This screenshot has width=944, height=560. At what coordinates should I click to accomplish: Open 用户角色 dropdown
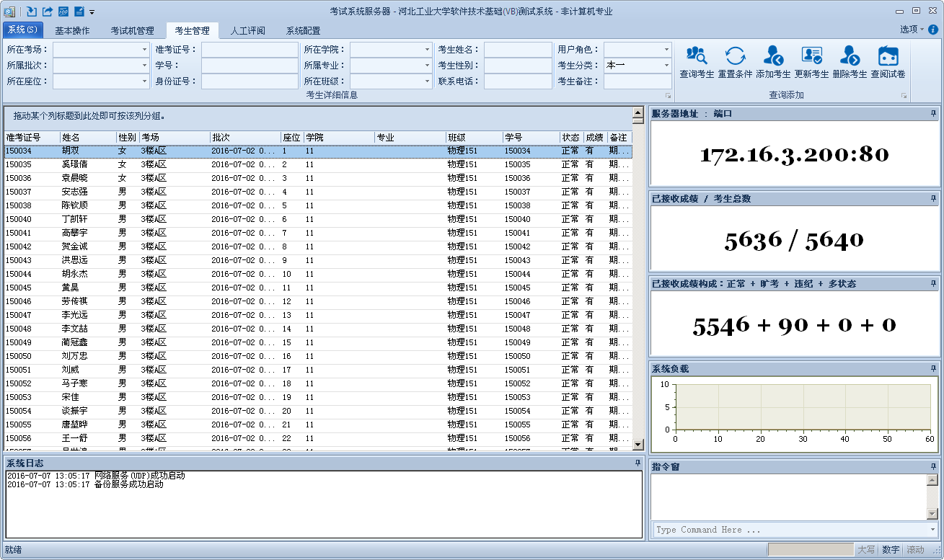pyautogui.click(x=666, y=50)
